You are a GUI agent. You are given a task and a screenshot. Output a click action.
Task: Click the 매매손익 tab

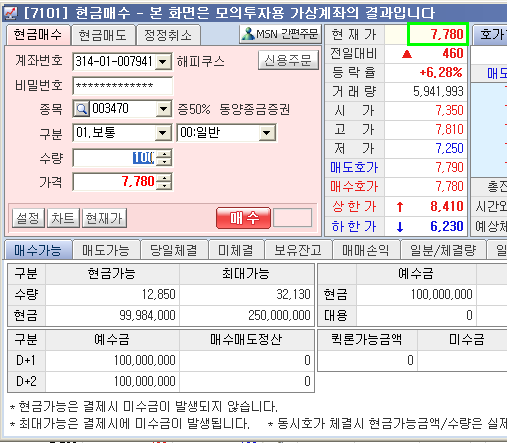[x=366, y=250]
